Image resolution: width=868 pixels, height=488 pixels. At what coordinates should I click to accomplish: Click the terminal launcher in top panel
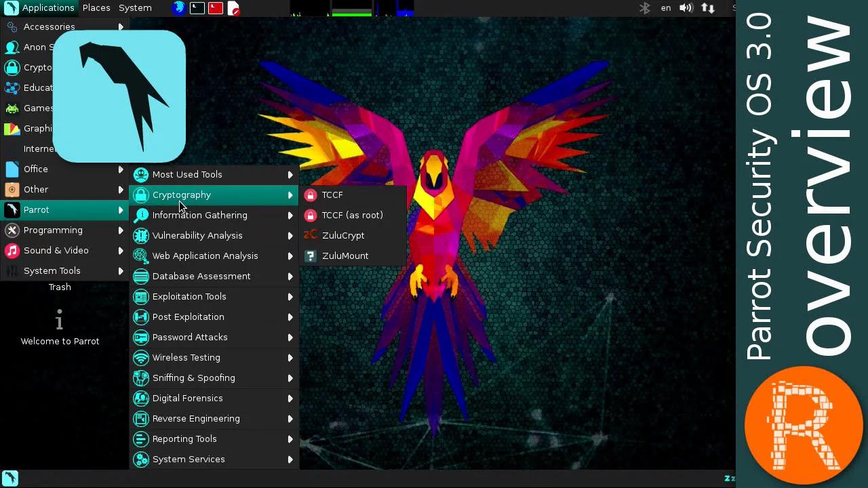pyautogui.click(x=197, y=8)
